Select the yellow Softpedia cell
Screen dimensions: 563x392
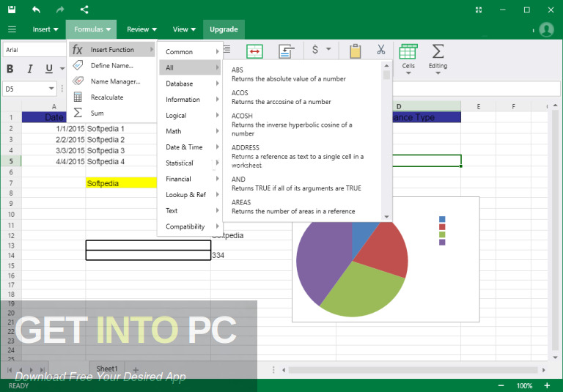coord(122,183)
